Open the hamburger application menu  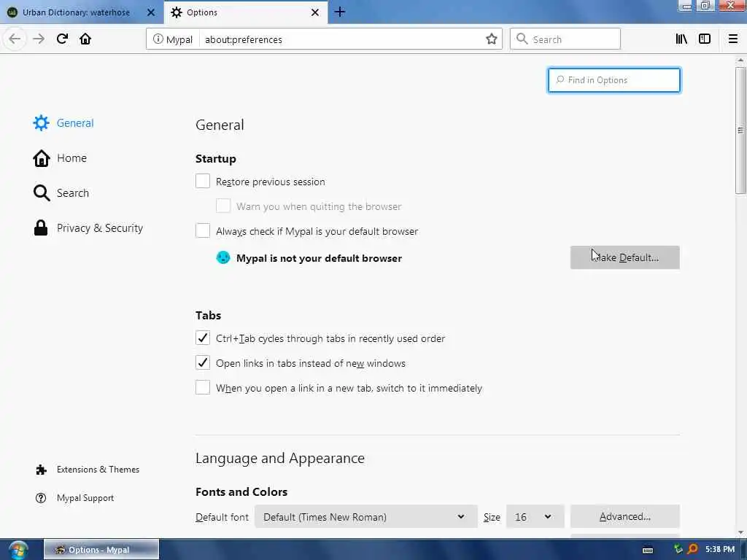[732, 39]
